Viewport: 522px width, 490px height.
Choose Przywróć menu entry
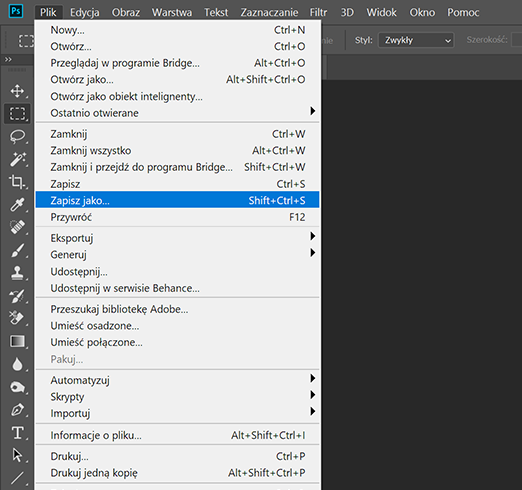point(177,217)
